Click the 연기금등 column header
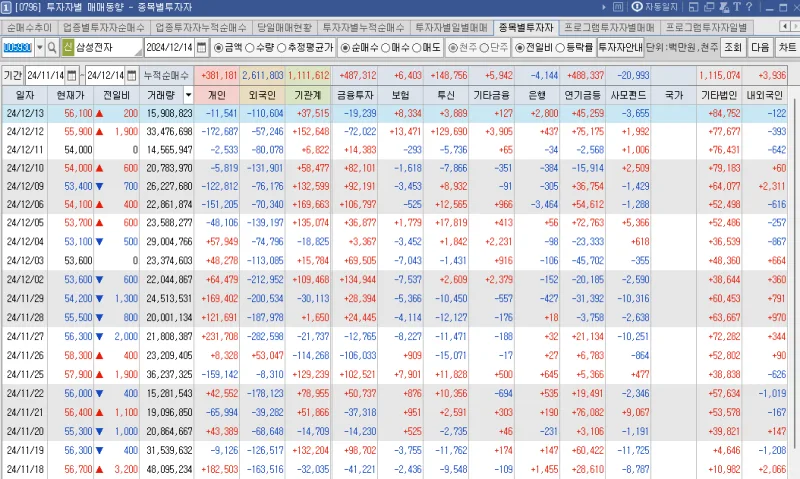800x479 pixels. point(582,95)
